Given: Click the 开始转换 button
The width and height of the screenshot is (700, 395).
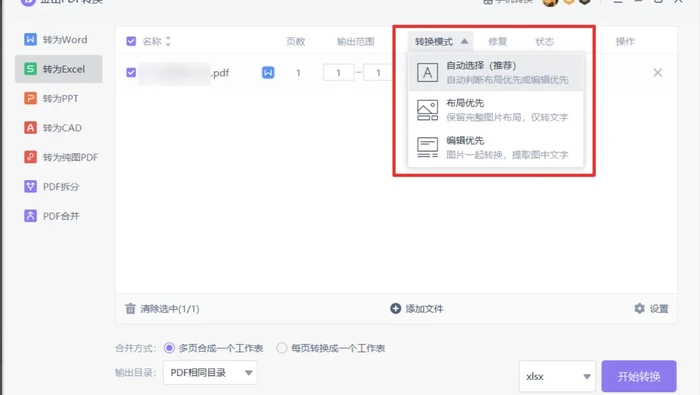Looking at the screenshot, I should (639, 376).
